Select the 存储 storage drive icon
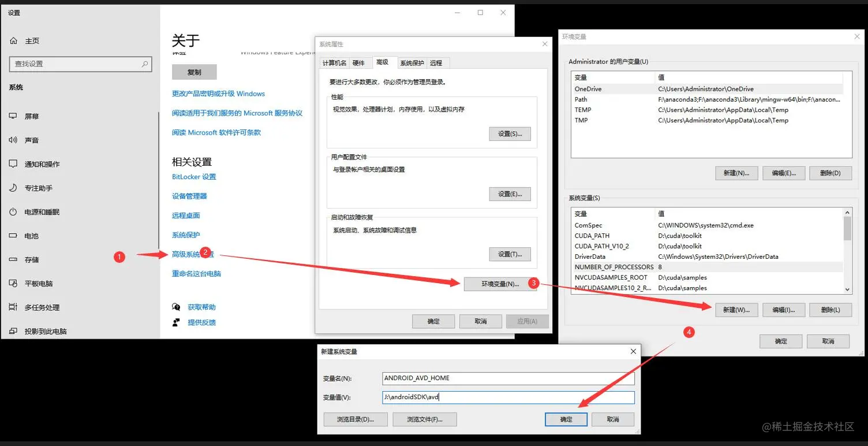Screen dimensions: 868x446 tap(14, 259)
